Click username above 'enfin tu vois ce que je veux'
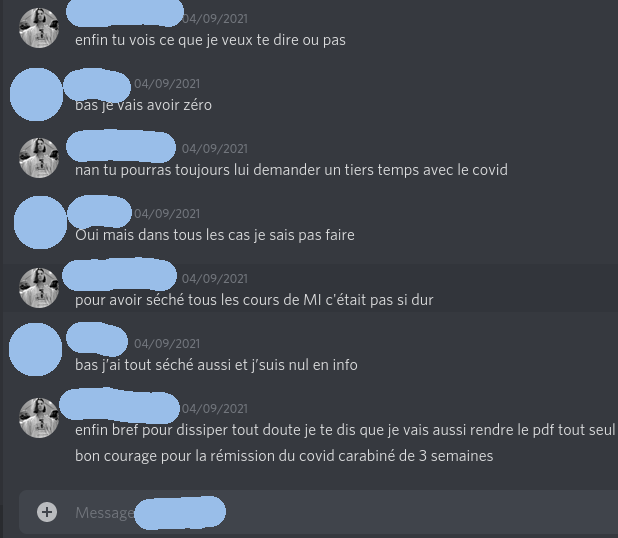 click(125, 13)
